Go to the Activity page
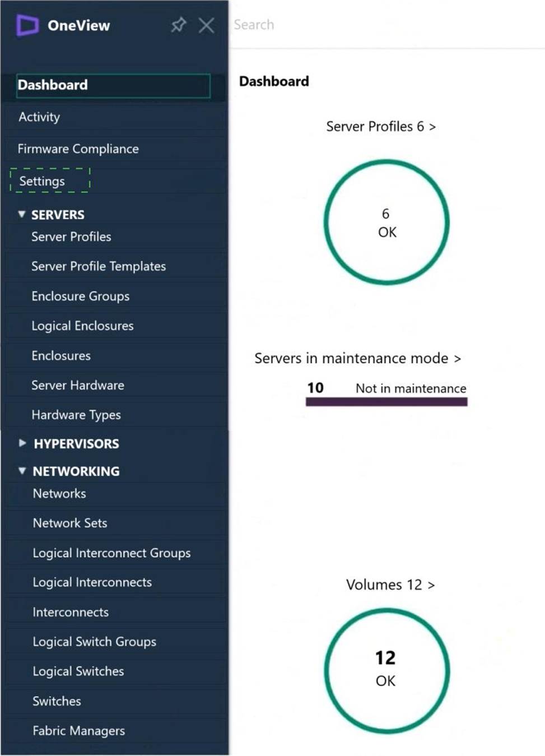 click(x=39, y=117)
